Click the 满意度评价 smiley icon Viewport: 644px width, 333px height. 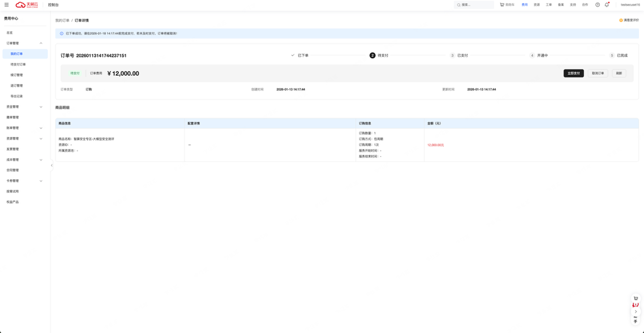[621, 20]
